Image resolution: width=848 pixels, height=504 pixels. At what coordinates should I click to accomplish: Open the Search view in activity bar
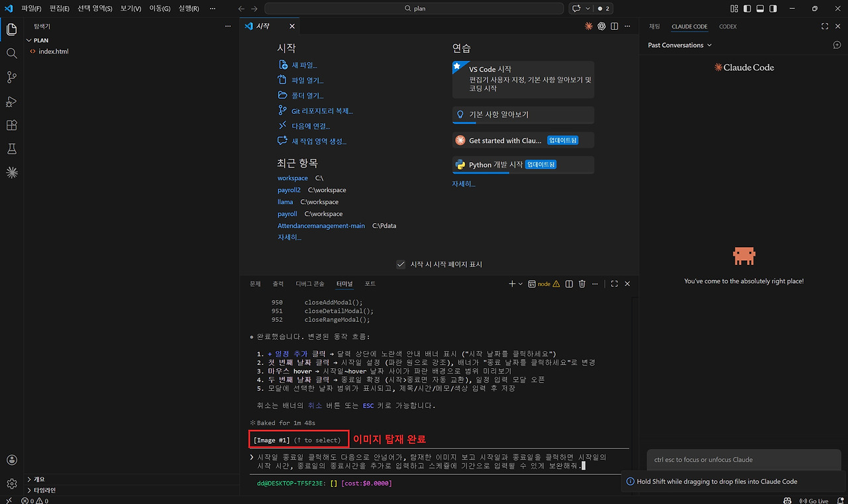(x=11, y=53)
